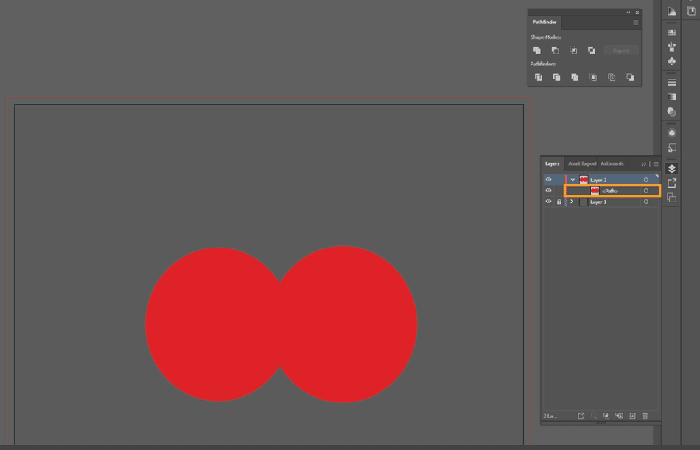Click the Minus Back pathfinder icon

(x=630, y=77)
